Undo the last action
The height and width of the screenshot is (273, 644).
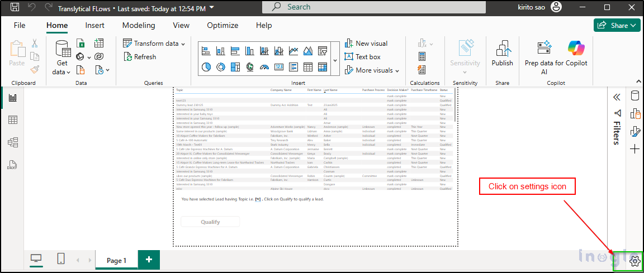[x=32, y=7]
